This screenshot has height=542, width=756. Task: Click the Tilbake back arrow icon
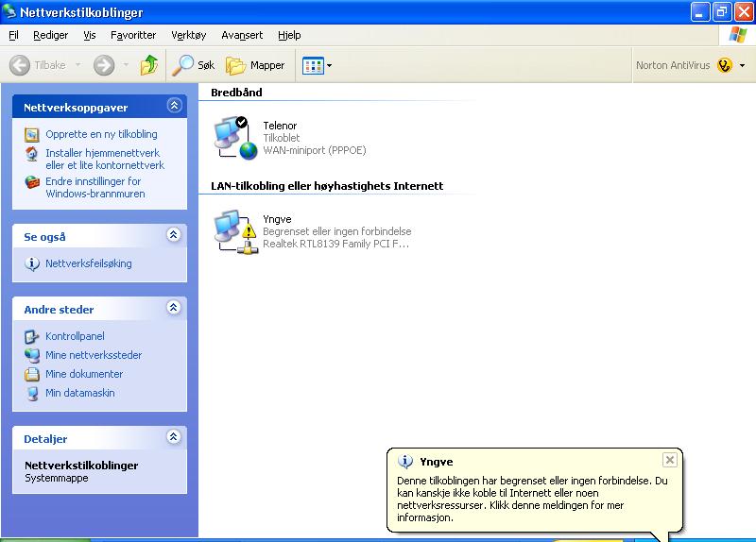coord(20,65)
